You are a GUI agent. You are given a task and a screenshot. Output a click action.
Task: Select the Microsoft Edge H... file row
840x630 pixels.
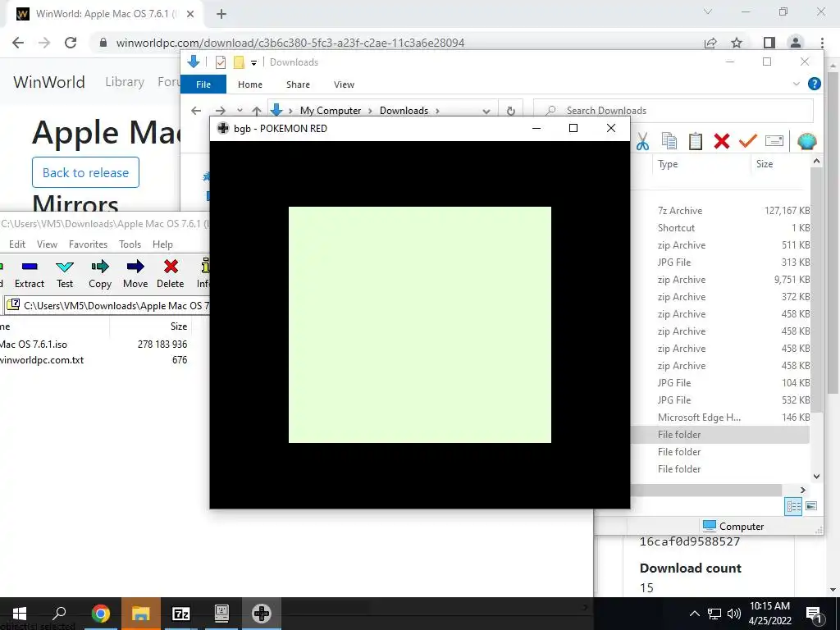(x=720, y=418)
